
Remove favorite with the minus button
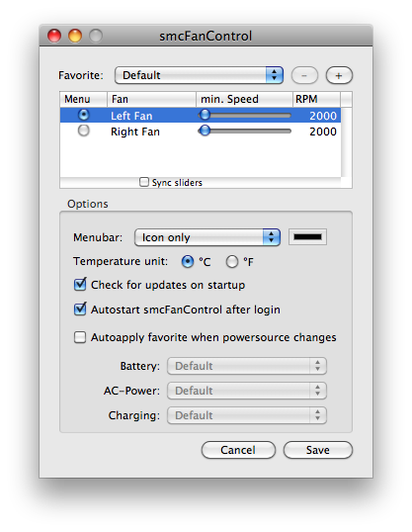[x=304, y=75]
